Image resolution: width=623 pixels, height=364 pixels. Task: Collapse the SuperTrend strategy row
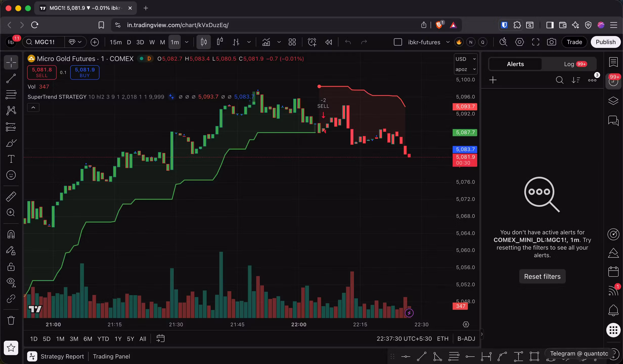tap(33, 107)
